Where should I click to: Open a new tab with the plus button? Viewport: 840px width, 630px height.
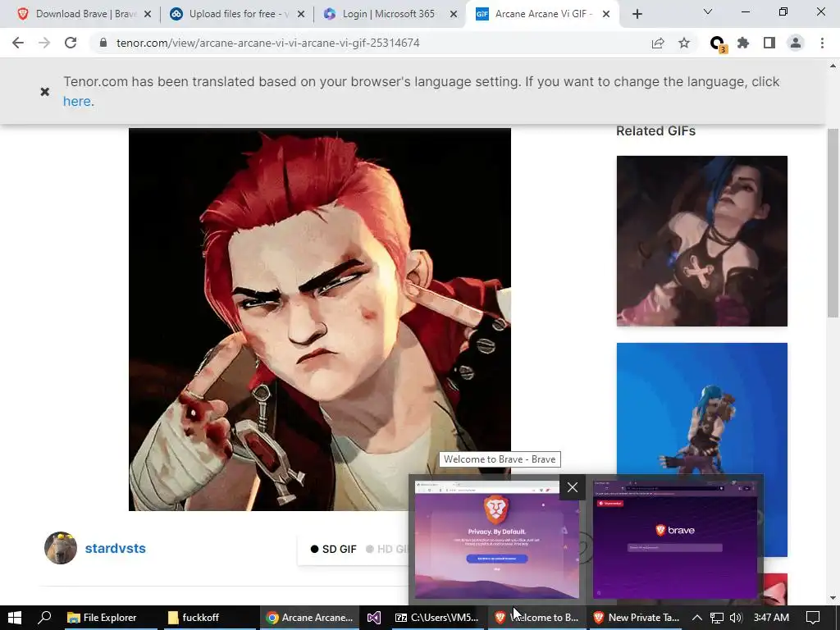click(637, 14)
